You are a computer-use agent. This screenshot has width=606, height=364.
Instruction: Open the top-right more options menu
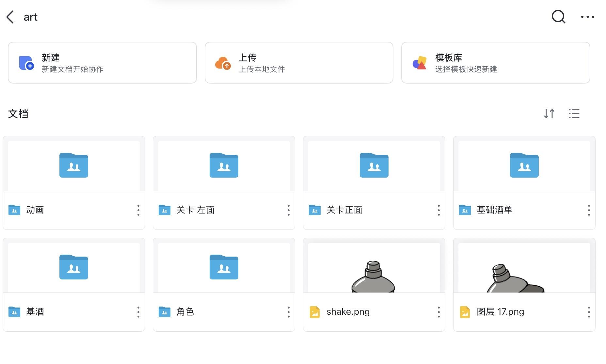pos(587,17)
